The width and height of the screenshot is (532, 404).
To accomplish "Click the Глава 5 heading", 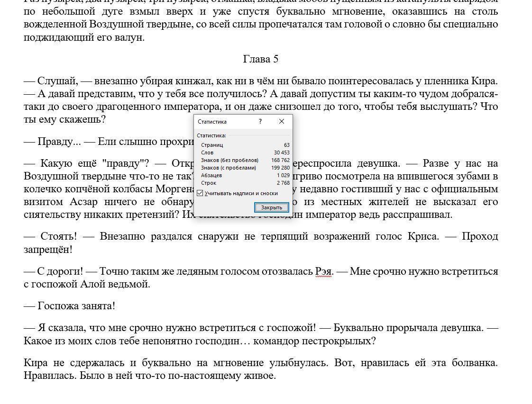I will tap(260, 59).
